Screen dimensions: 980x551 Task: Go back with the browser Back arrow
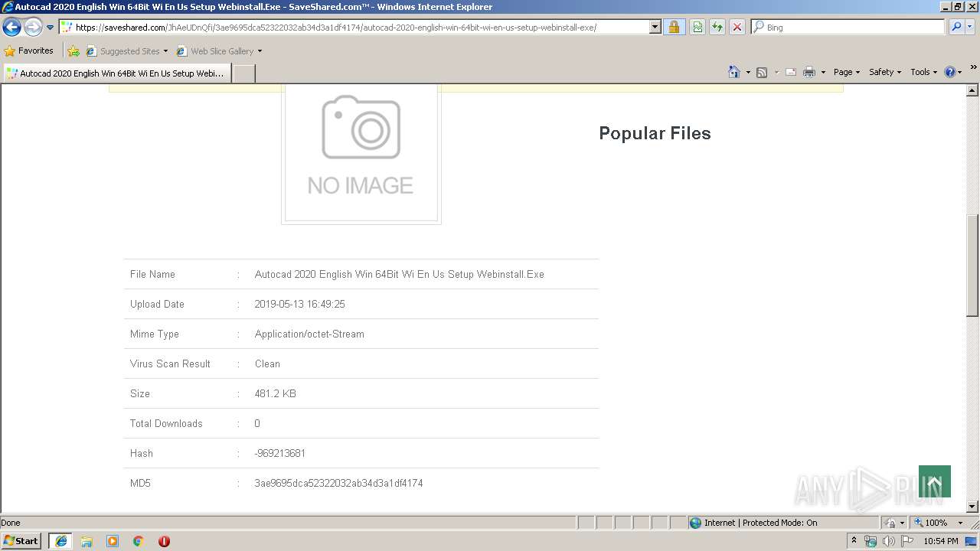tap(11, 28)
